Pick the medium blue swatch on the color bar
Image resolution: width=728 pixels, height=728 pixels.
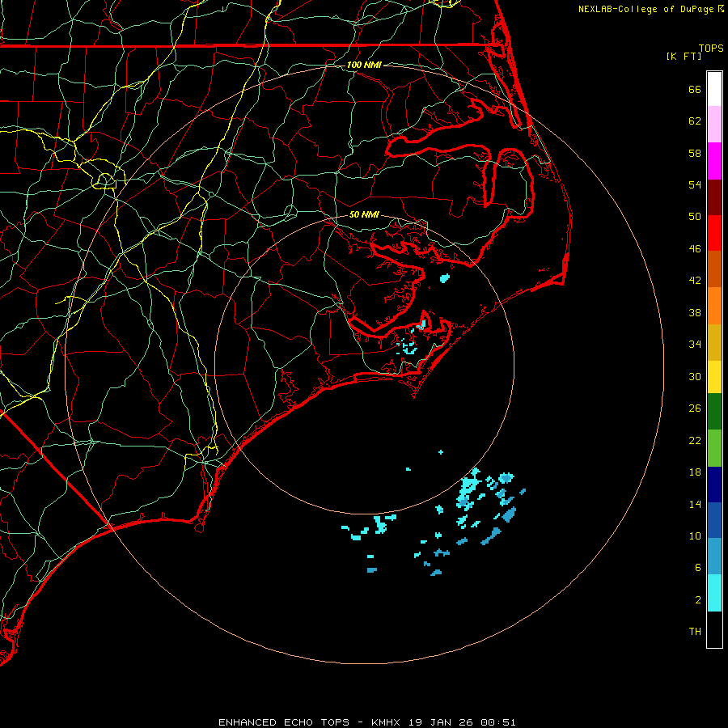[x=714, y=520]
